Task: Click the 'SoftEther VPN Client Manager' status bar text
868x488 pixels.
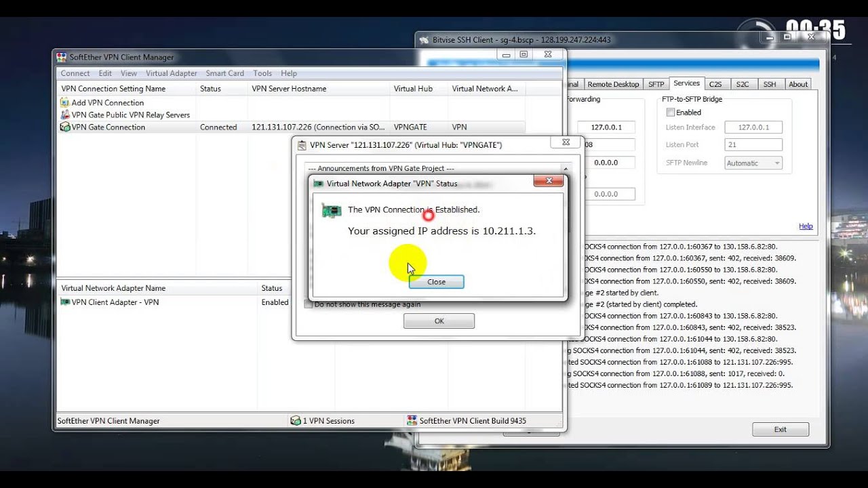Action: 108,421
